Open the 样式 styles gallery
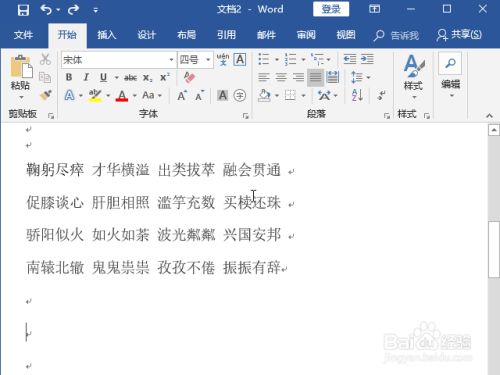500x375 pixels. 414,77
